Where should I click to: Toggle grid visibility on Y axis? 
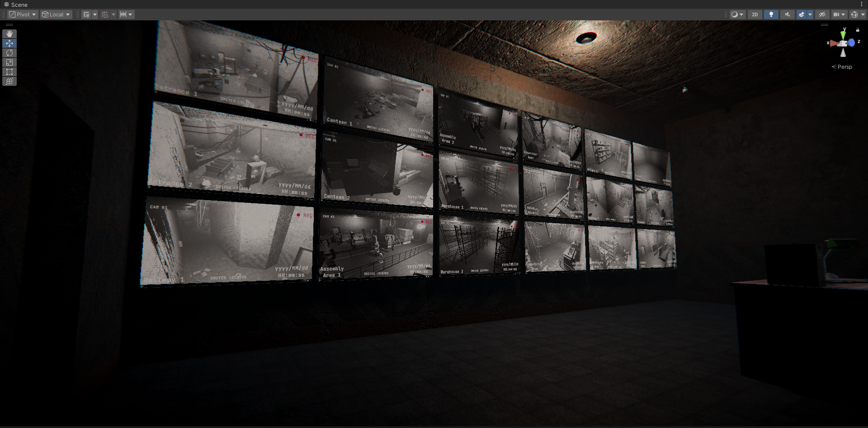[86, 14]
